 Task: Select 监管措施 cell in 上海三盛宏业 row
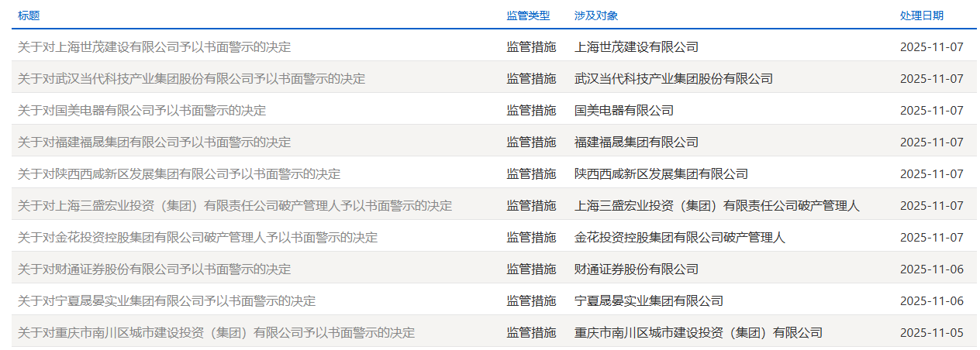[x=531, y=205]
